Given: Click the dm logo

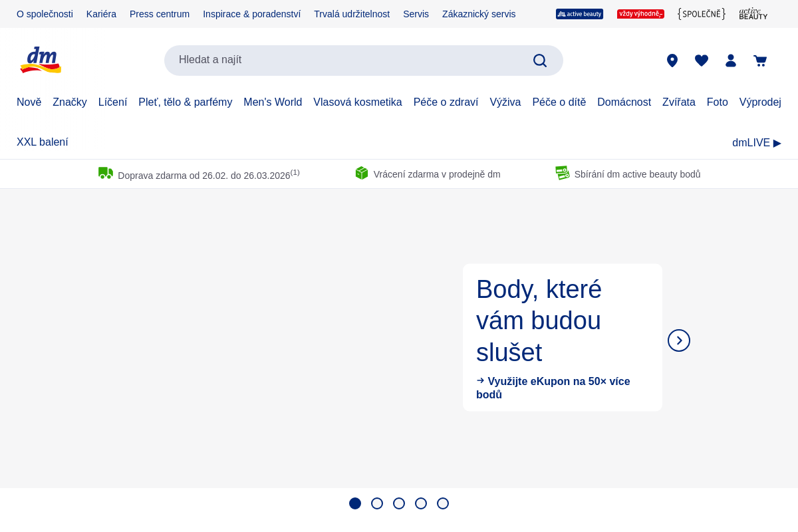Looking at the screenshot, I should [x=40, y=60].
